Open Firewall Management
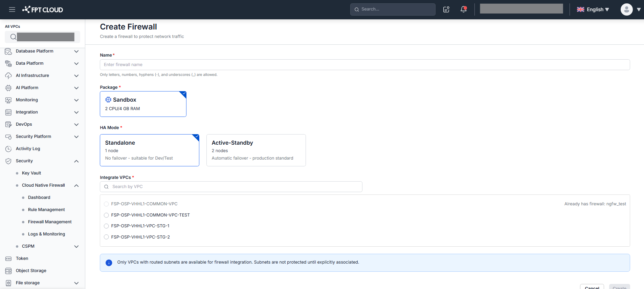This screenshot has width=644, height=289. pos(50,222)
